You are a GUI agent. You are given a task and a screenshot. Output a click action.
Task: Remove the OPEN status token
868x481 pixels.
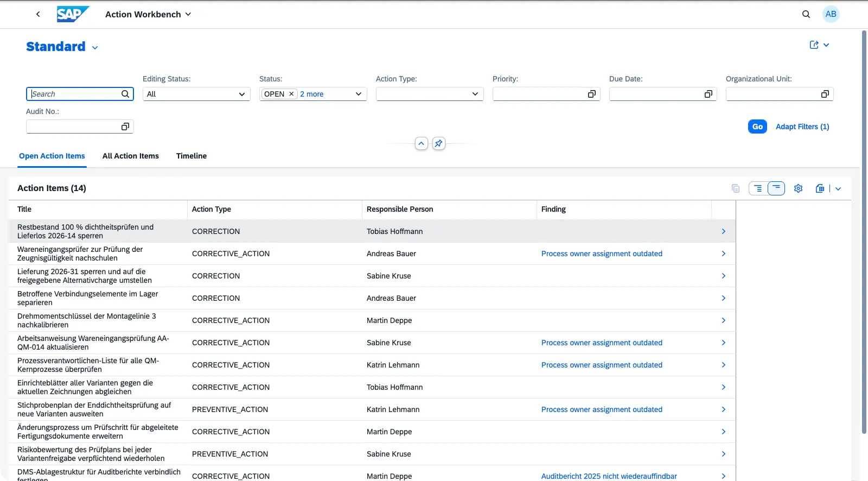[291, 94]
